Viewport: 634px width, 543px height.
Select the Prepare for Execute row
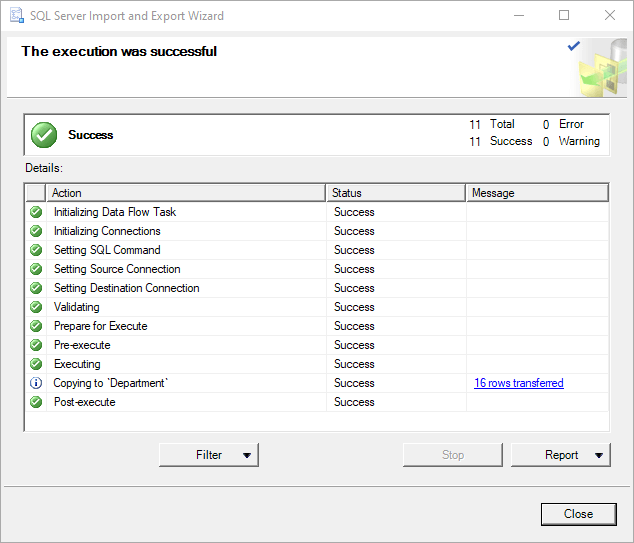pos(317,326)
